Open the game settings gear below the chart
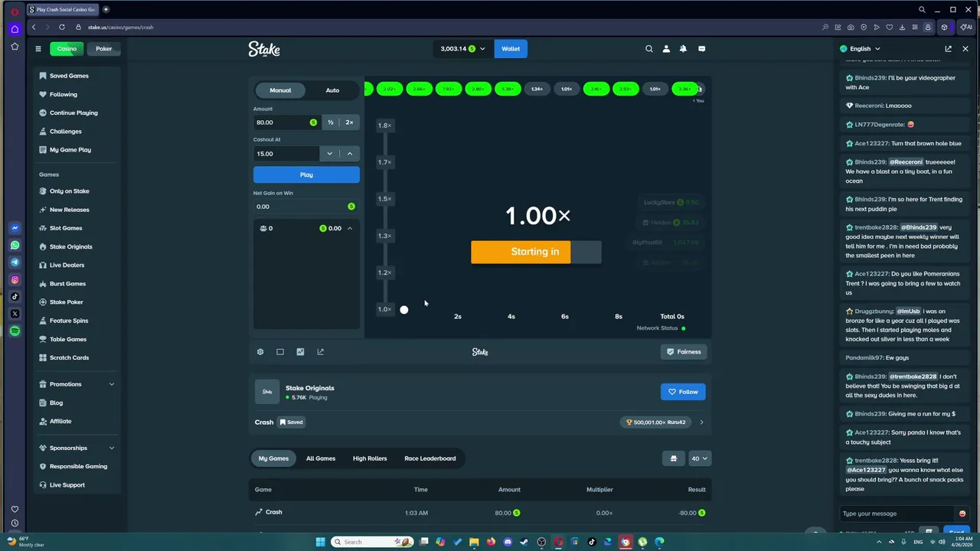This screenshot has width=980, height=551. 260,352
